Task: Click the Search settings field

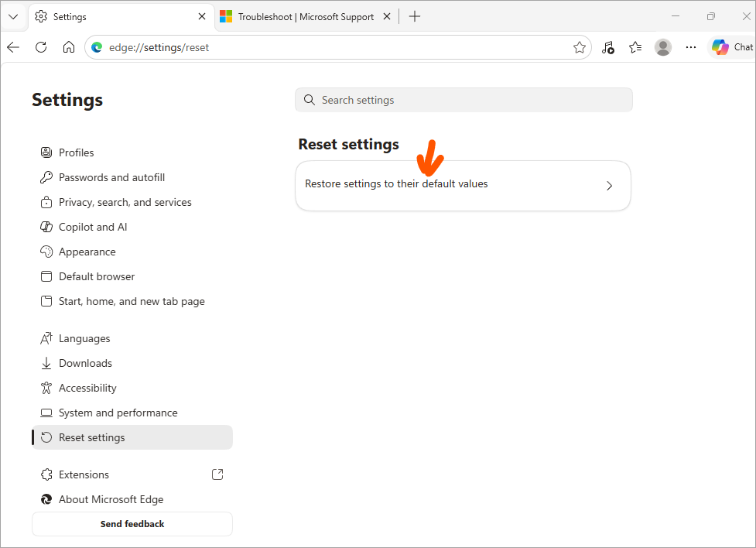Action: tap(464, 100)
